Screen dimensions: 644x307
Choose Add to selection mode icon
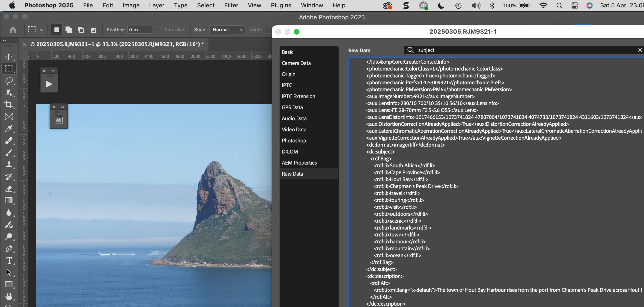[x=69, y=30]
